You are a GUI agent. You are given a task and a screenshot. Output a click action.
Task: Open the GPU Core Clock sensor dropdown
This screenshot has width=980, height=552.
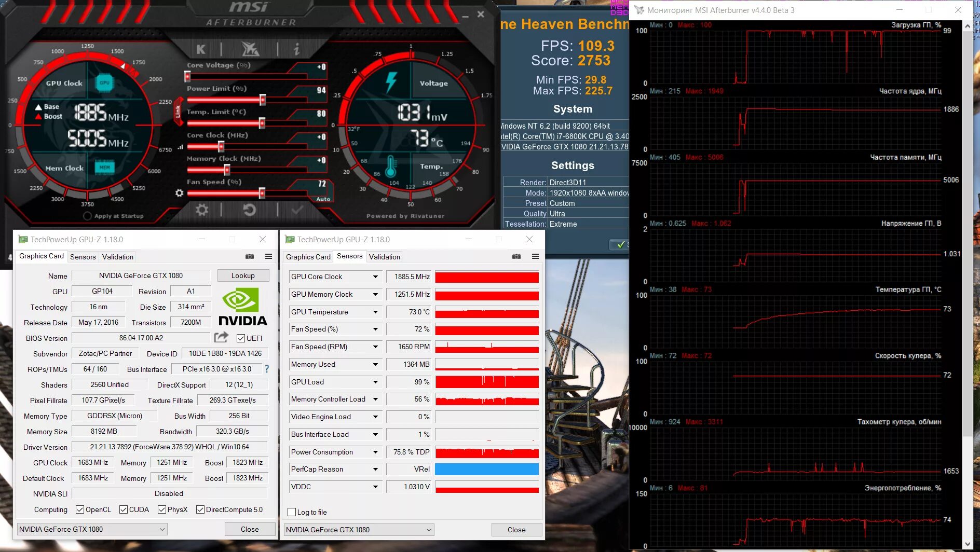point(375,277)
